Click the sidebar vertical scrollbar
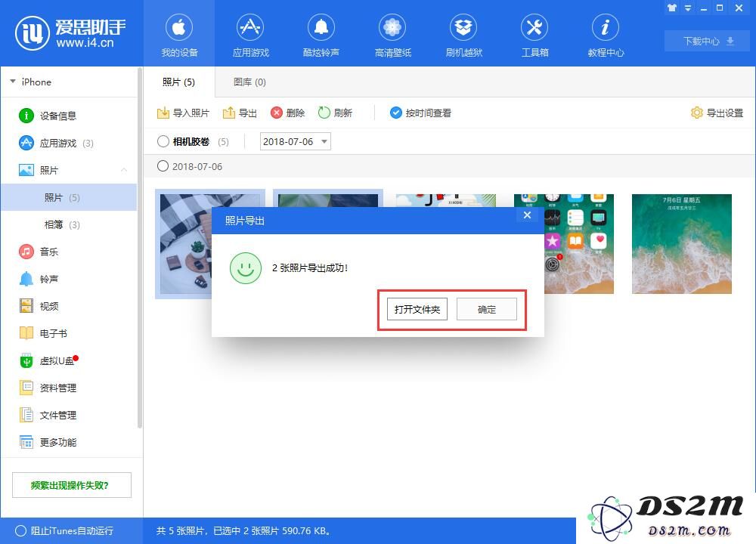This screenshot has height=544, width=756. tap(140, 248)
